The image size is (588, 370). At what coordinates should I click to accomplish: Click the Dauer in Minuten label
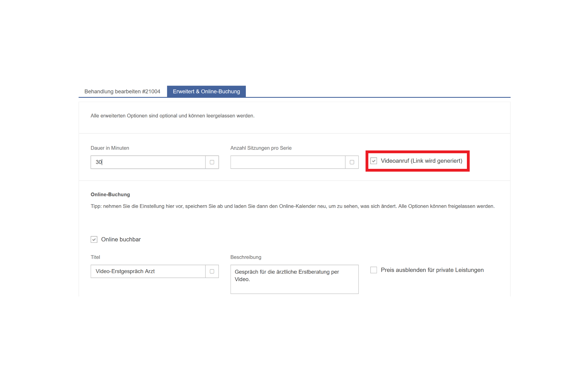point(110,148)
